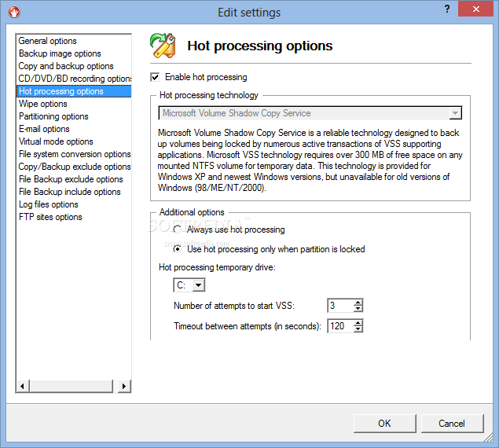499x448 pixels.
Task: Click the horizontal scrollbar thumb in options list
Action: tap(72, 386)
